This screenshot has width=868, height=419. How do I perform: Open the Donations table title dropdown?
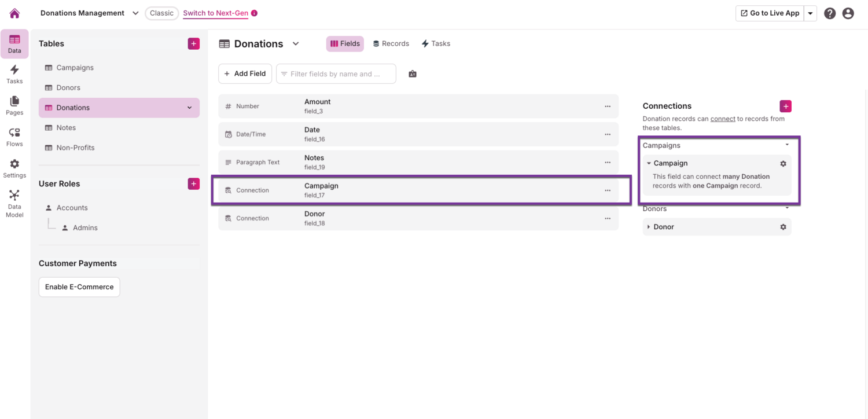pos(296,44)
